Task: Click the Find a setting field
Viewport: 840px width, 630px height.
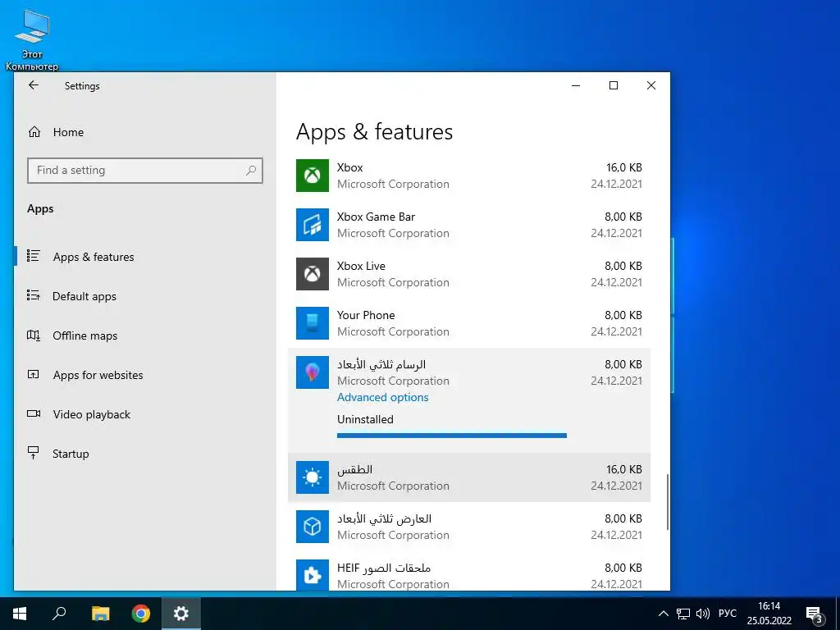Action: (x=144, y=171)
